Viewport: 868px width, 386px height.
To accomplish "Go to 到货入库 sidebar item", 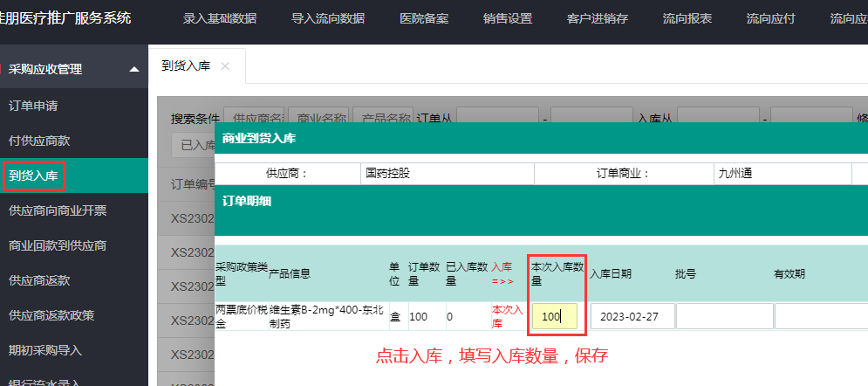I will tap(33, 176).
